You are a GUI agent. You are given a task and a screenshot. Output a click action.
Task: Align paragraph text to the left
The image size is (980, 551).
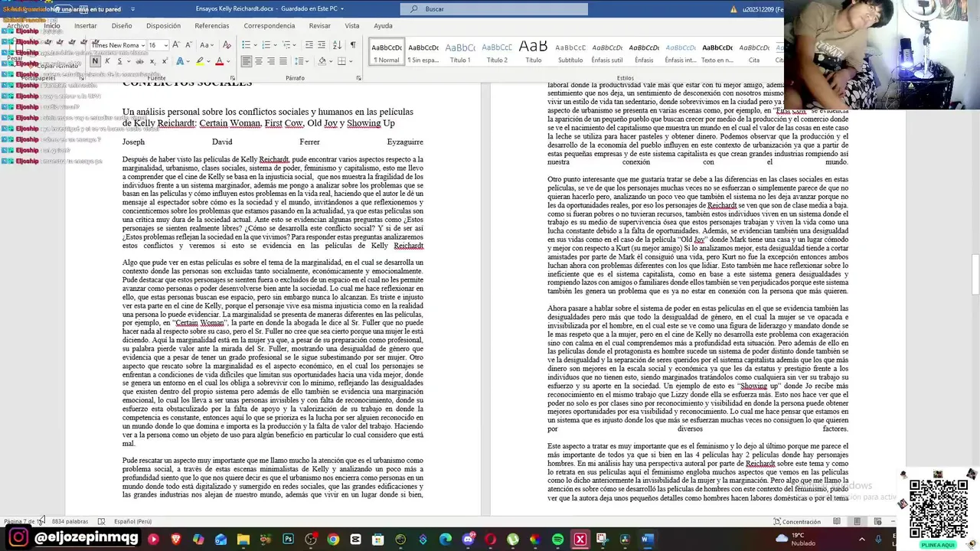tap(247, 61)
